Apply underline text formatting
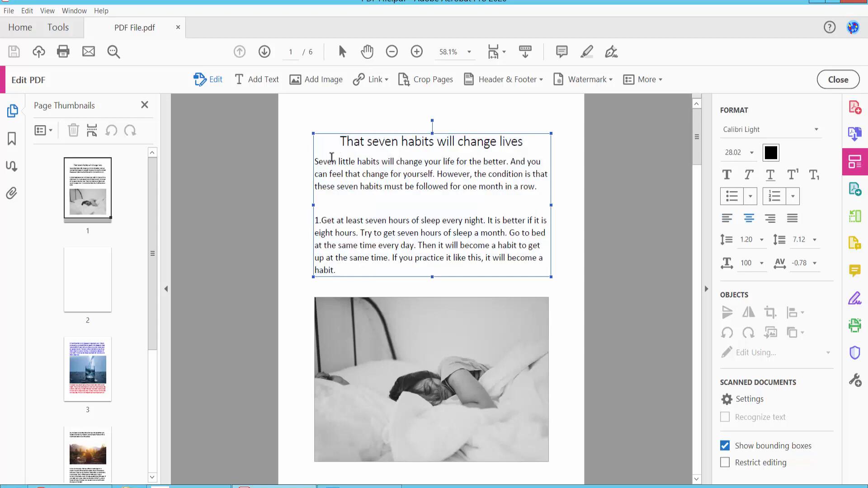The image size is (868, 488). [770, 175]
